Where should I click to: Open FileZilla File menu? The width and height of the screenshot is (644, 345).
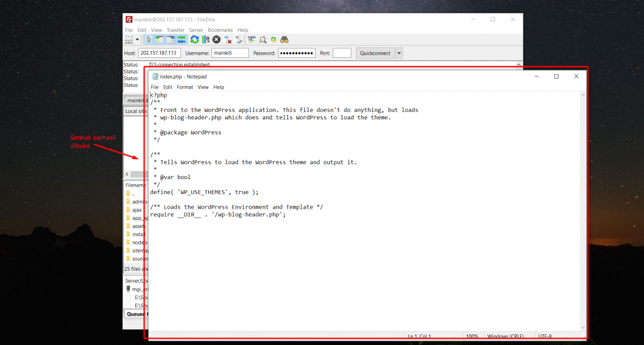[128, 30]
